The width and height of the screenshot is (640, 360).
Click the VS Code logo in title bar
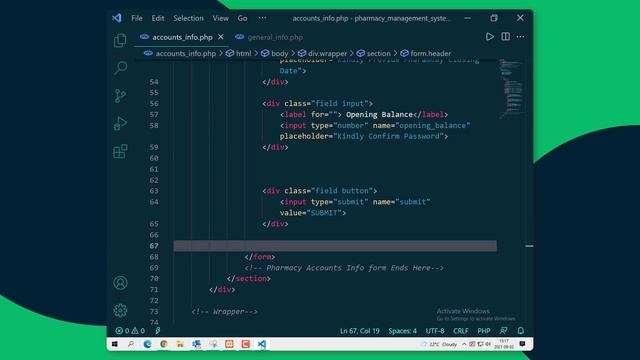tap(117, 18)
